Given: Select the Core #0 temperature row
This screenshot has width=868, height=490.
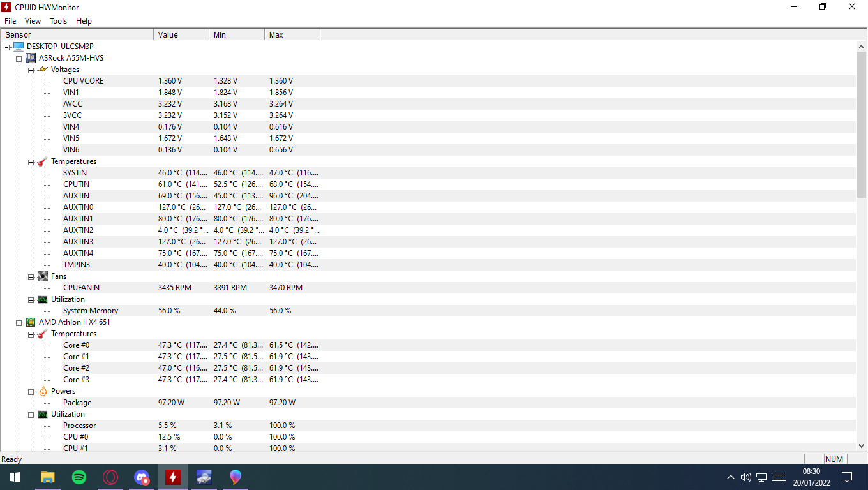Looking at the screenshot, I should [428, 345].
